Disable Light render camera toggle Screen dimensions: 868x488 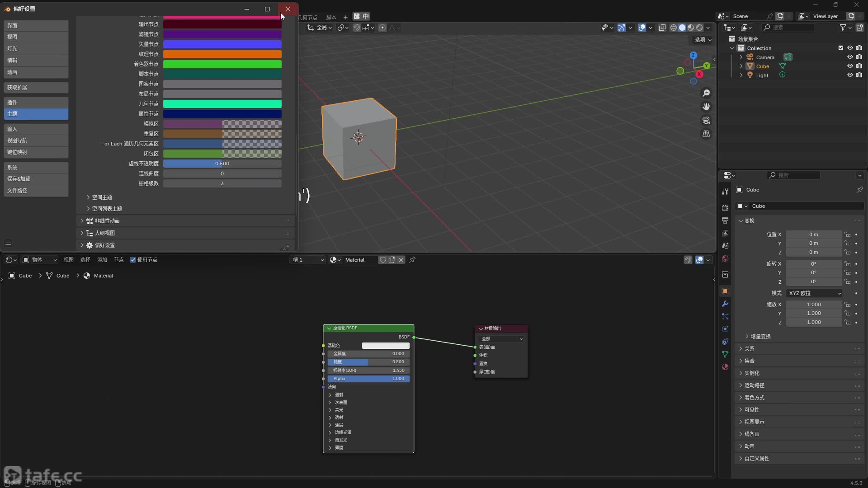coord(859,75)
